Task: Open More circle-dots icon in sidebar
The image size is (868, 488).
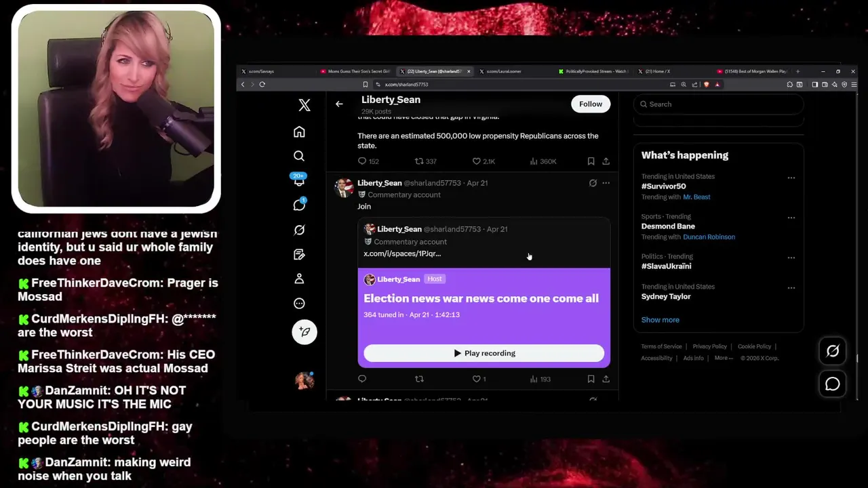Action: point(299,304)
